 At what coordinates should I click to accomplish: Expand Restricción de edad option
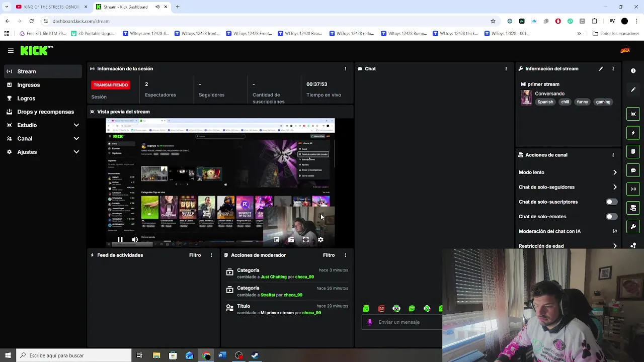click(568, 246)
